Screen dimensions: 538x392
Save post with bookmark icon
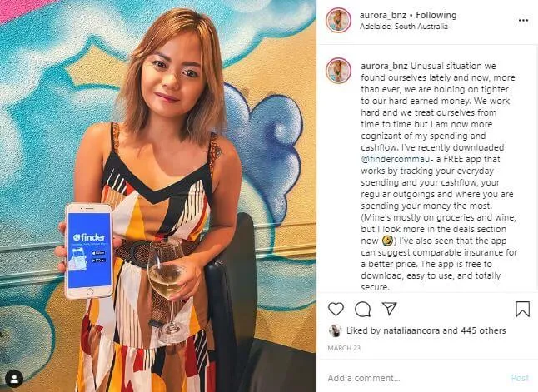[522, 309]
